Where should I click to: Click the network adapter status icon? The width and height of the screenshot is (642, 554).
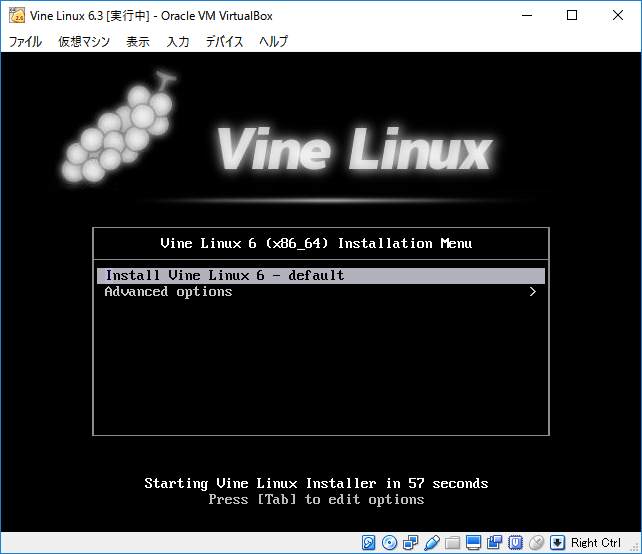point(410,543)
